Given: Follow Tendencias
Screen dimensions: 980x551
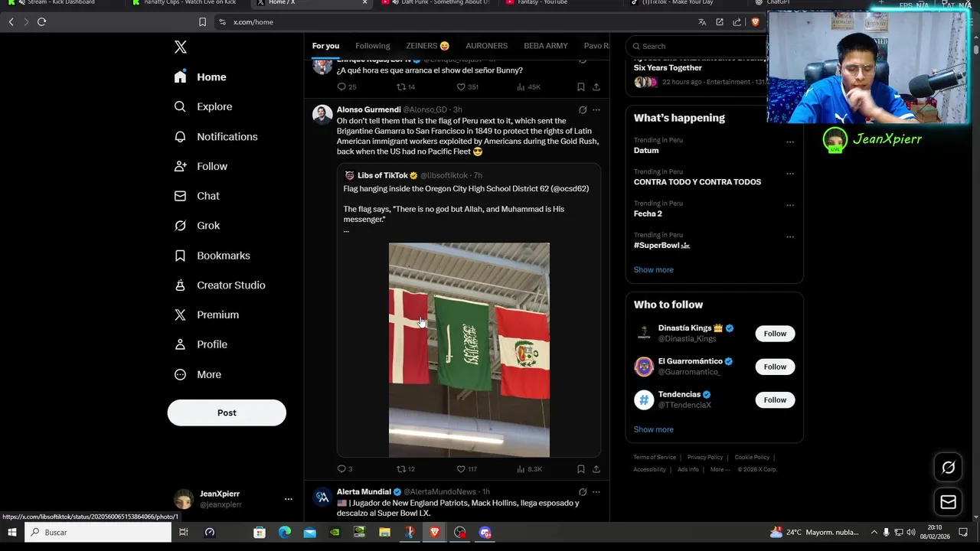Looking at the screenshot, I should (775, 400).
